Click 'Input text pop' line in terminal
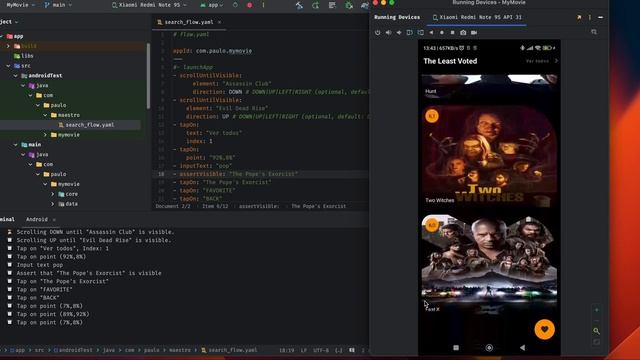 coord(40,265)
